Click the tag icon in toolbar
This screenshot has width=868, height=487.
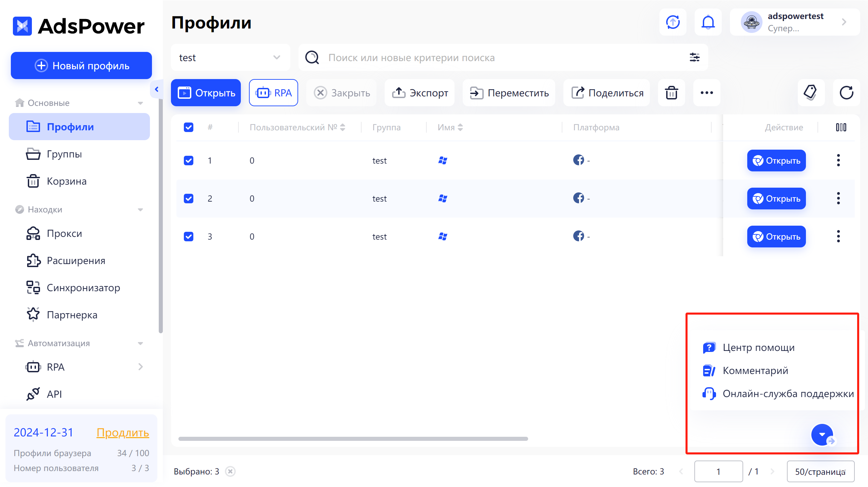click(x=811, y=93)
